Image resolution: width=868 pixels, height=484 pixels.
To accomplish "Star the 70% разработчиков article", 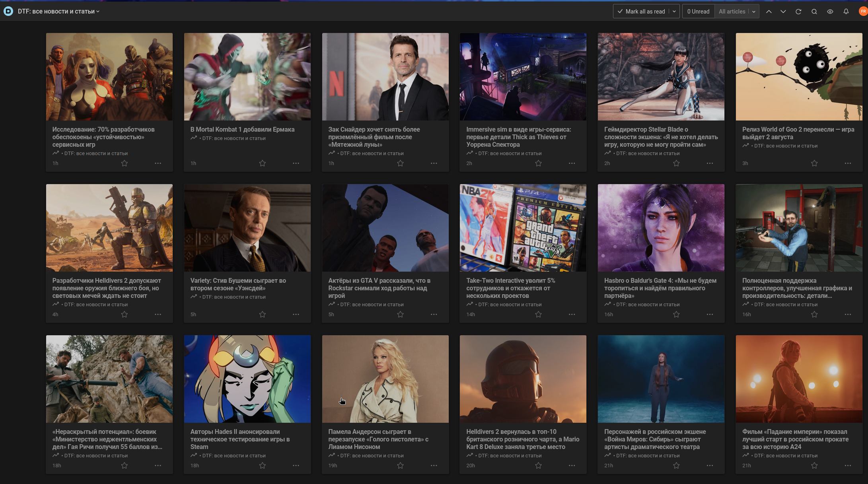I will [125, 163].
